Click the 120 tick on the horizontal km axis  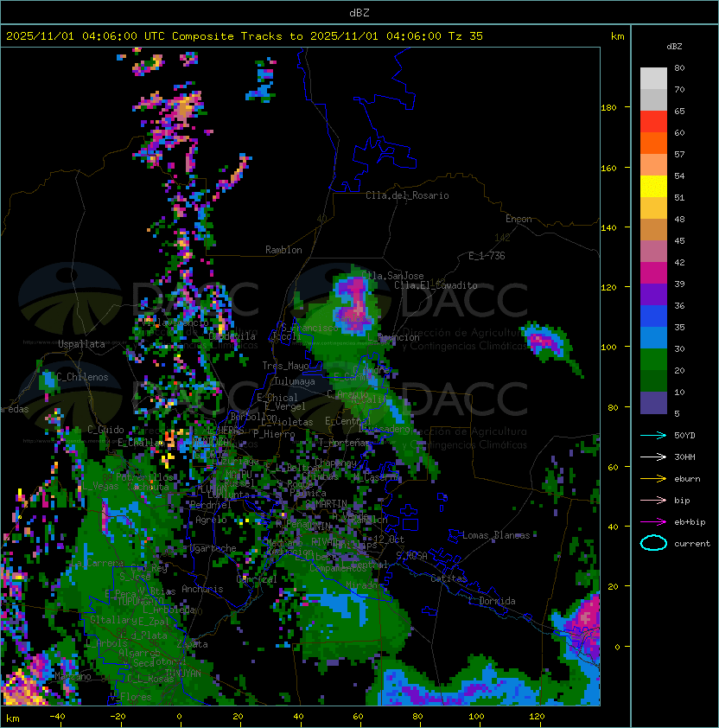pos(537,717)
